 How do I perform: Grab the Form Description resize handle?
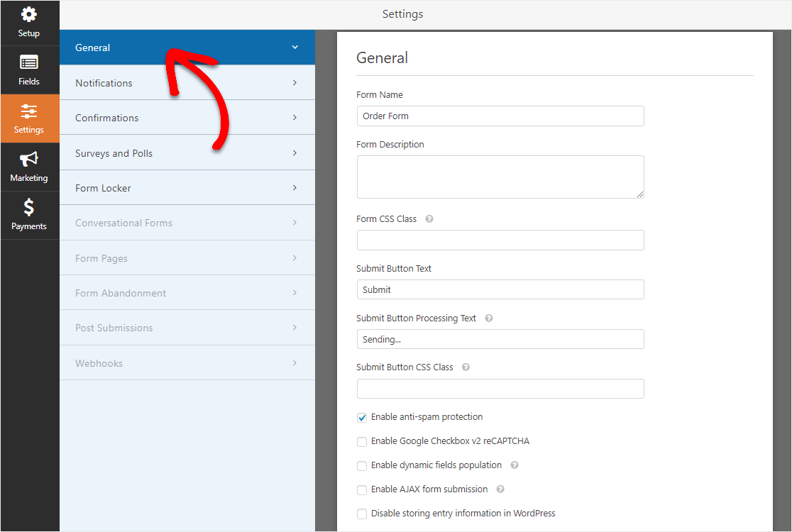(640, 194)
